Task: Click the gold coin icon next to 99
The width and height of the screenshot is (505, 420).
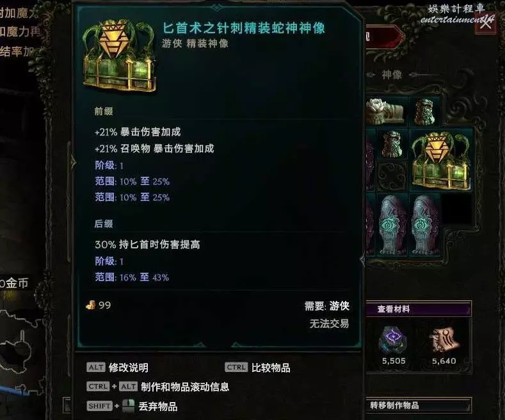Action: pyautogui.click(x=90, y=305)
